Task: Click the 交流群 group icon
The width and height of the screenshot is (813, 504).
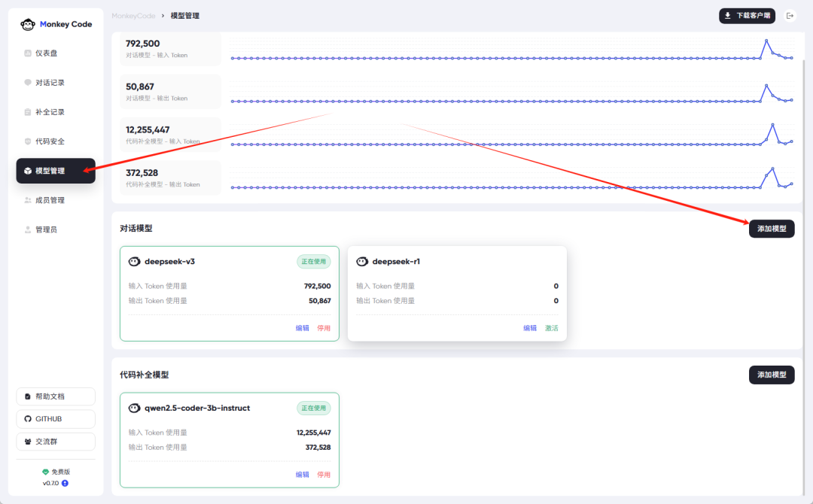Action: tap(28, 442)
